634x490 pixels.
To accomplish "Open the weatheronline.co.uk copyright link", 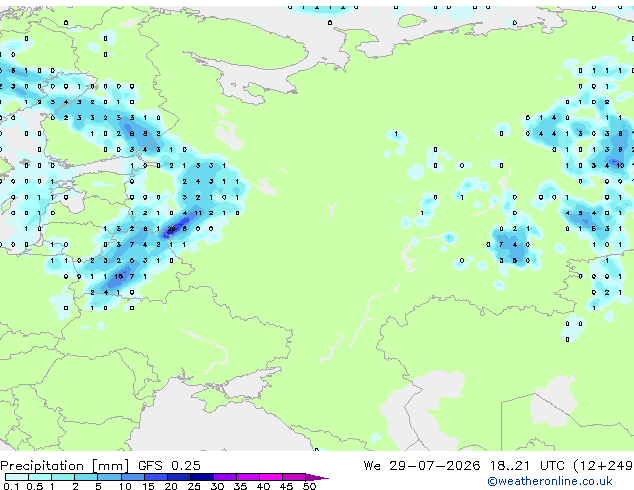I will (x=550, y=481).
